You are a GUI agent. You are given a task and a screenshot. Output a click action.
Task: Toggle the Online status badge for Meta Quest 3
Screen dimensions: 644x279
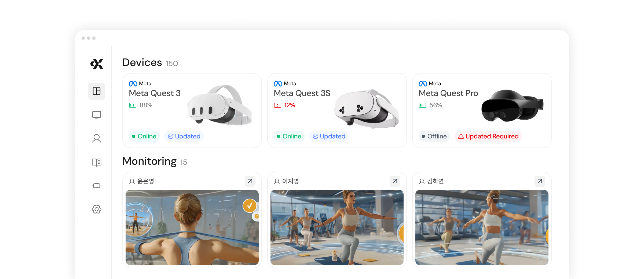144,136
